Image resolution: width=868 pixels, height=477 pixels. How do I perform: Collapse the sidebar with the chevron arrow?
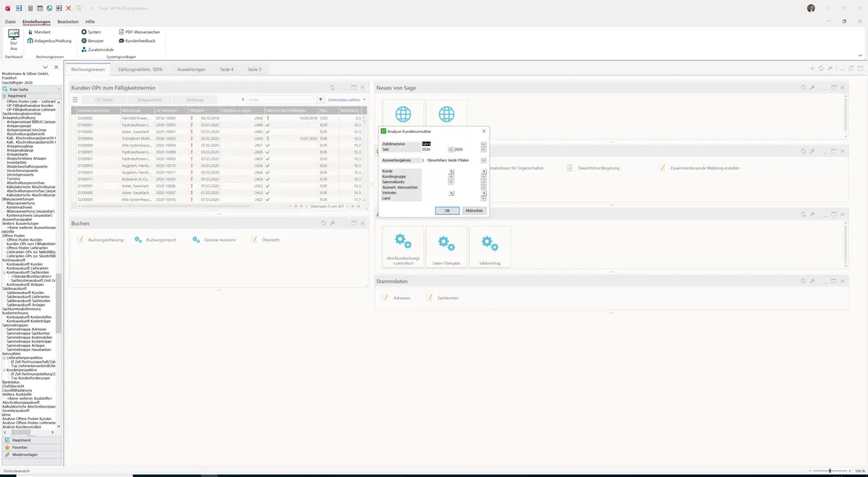[x=46, y=67]
